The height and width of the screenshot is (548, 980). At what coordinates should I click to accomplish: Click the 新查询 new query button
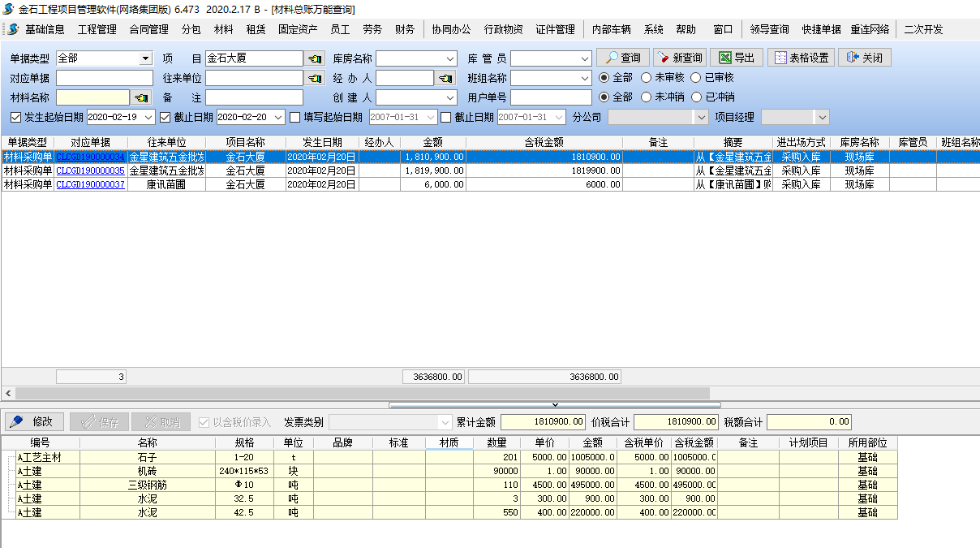pos(680,58)
